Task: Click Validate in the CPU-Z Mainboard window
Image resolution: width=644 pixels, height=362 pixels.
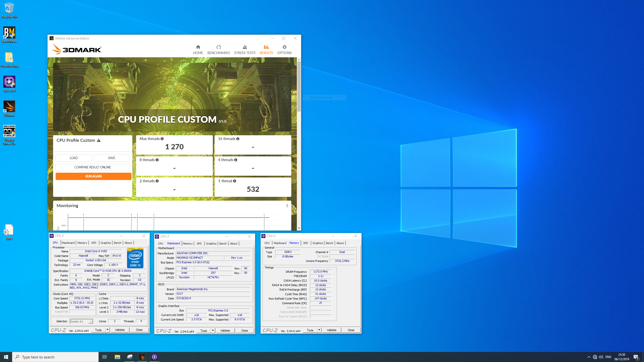Action: (x=225, y=331)
